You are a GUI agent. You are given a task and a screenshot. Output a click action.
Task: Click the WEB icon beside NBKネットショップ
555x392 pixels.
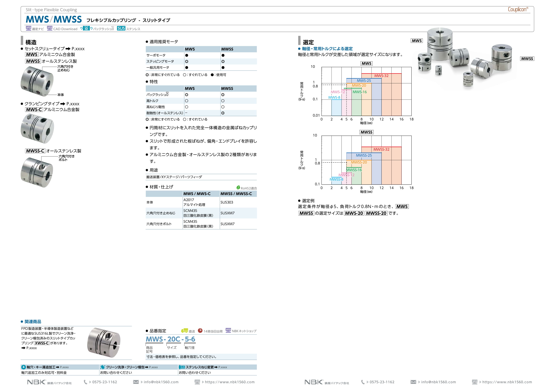pos(228,330)
